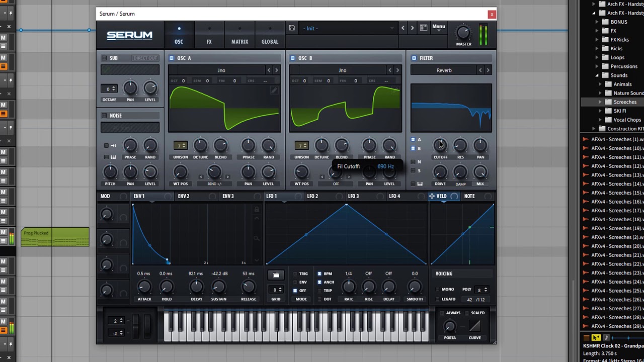
Task: Click the noise one-shot arrow icon
Action: point(113,145)
